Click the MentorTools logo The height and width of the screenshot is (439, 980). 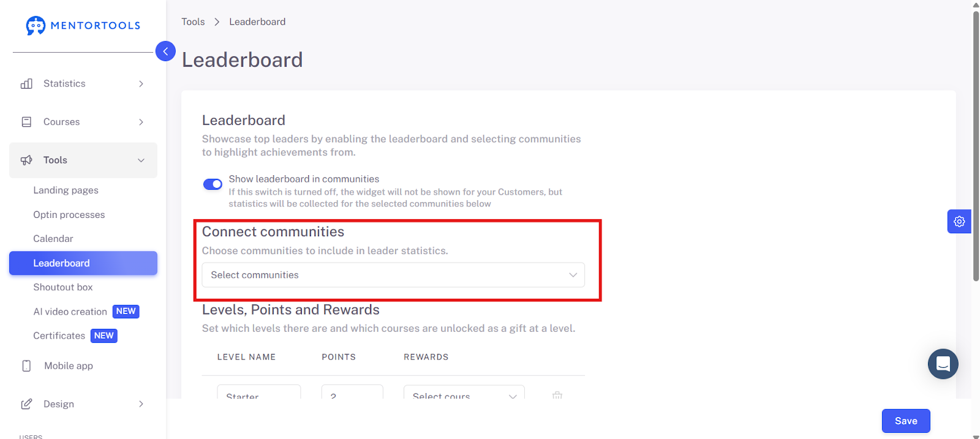point(83,26)
